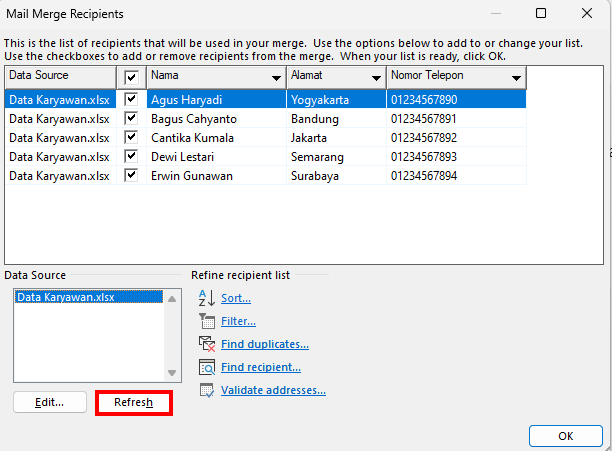Open the Nomor Telepon column dropdown
Screen dimensions: 612x451
tap(515, 78)
